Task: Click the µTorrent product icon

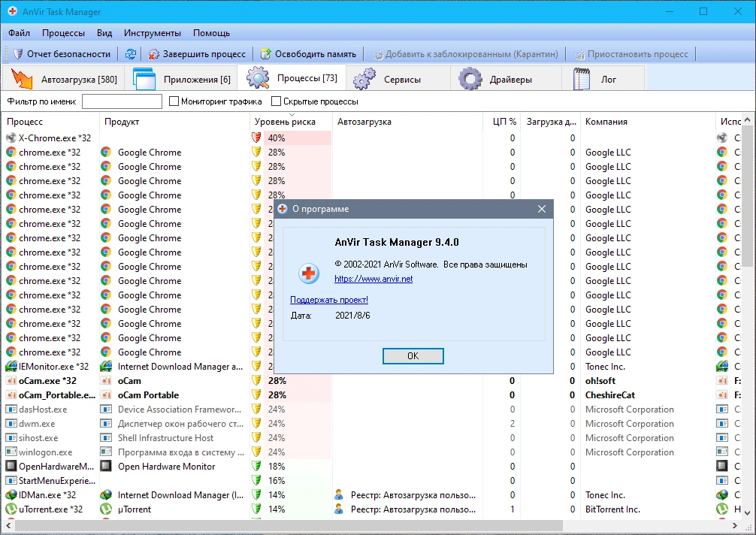Action: [x=106, y=509]
